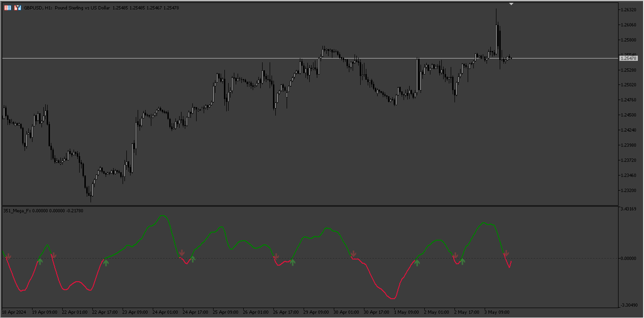
Task: Click price level 1.25800 on axis
Action: 628,40
